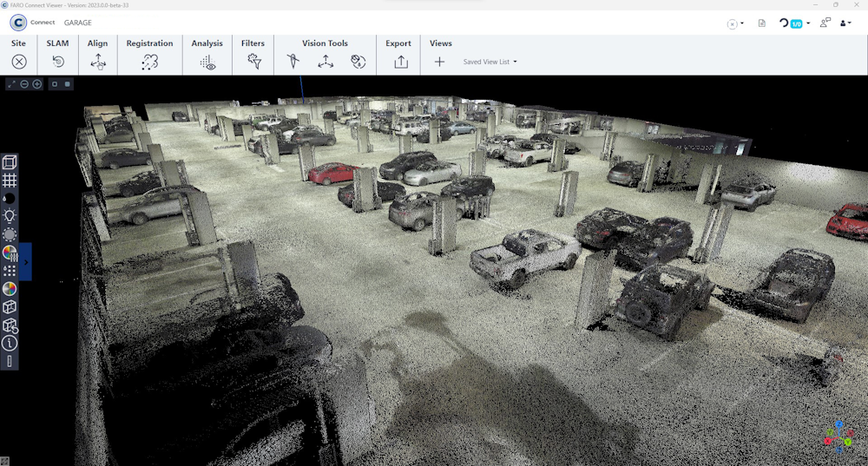
Task: Click the Export upload icon
Action: [x=400, y=62]
